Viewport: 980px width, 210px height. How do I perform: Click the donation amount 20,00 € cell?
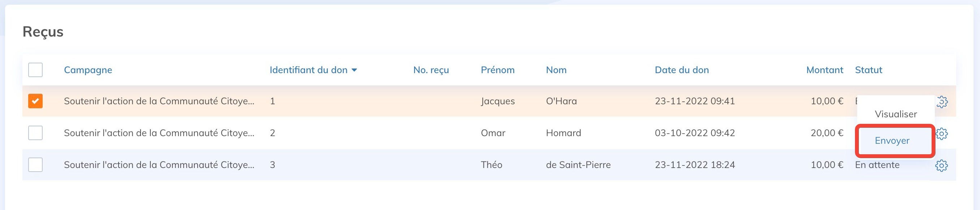pos(828,133)
